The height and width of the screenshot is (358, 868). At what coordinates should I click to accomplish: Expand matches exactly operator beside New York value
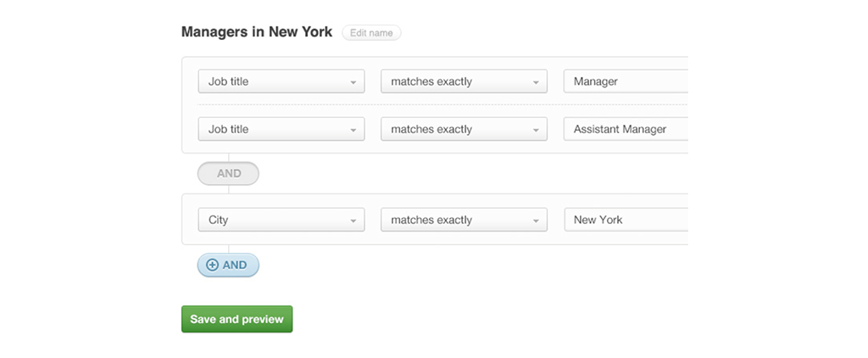tap(463, 220)
